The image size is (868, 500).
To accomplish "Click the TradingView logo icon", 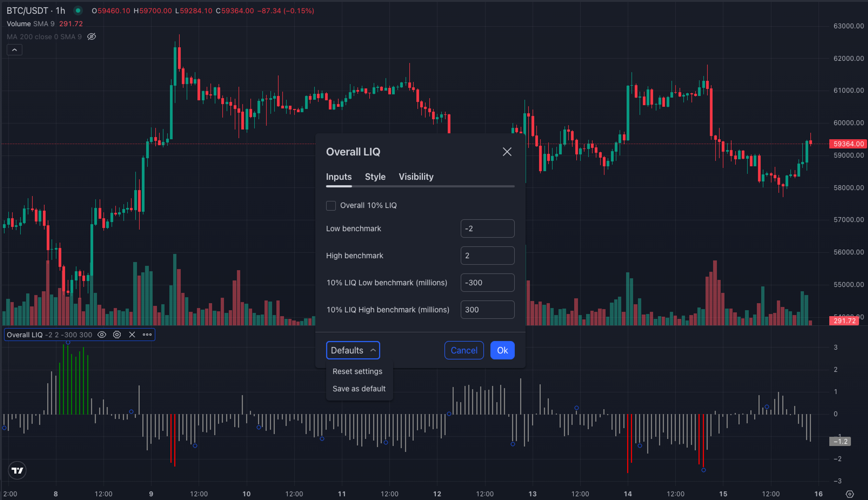I will pos(17,470).
